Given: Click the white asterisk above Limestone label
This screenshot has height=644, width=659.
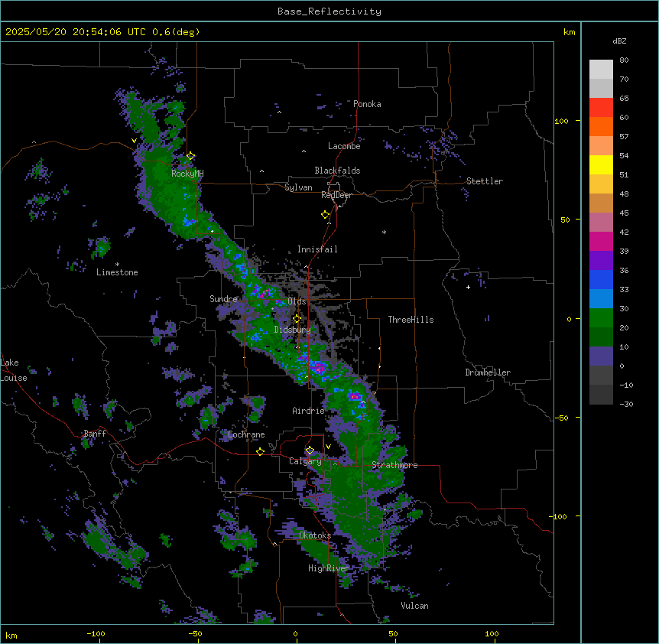Looking at the screenshot, I should tap(117, 265).
